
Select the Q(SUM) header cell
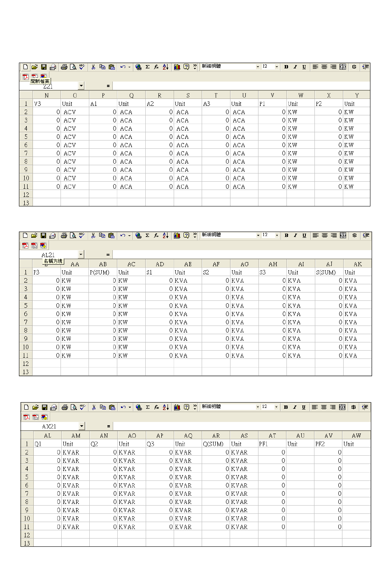[216, 444]
